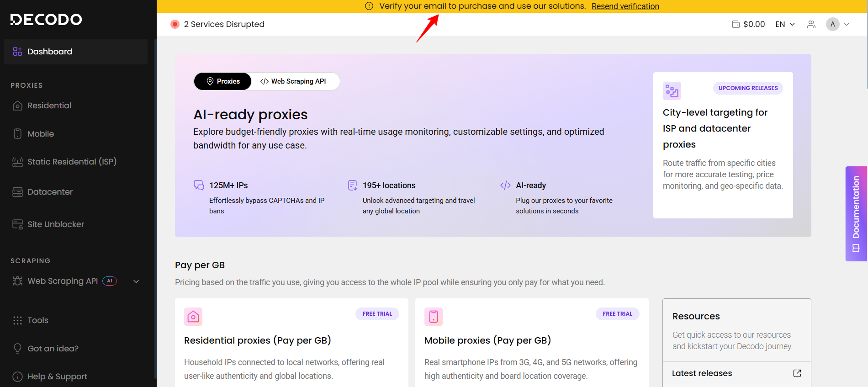This screenshot has width=868, height=387.
Task: Click the Resources panel heading
Action: pos(696,316)
